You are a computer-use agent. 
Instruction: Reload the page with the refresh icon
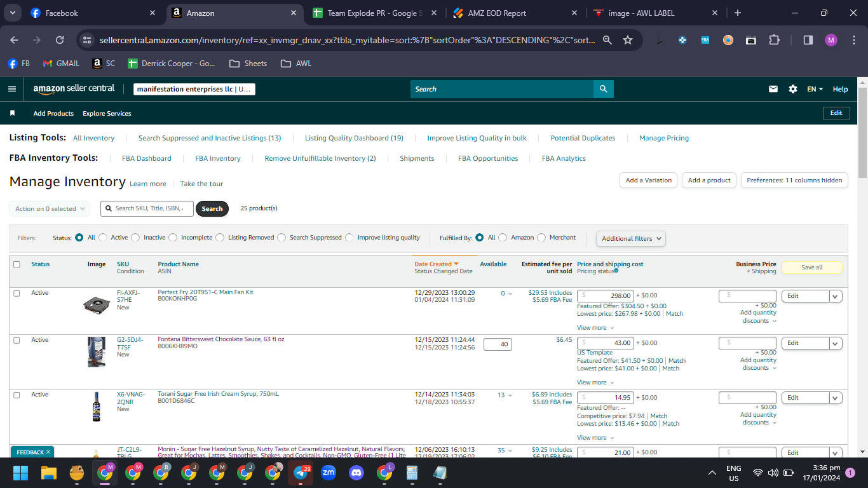pos(60,40)
